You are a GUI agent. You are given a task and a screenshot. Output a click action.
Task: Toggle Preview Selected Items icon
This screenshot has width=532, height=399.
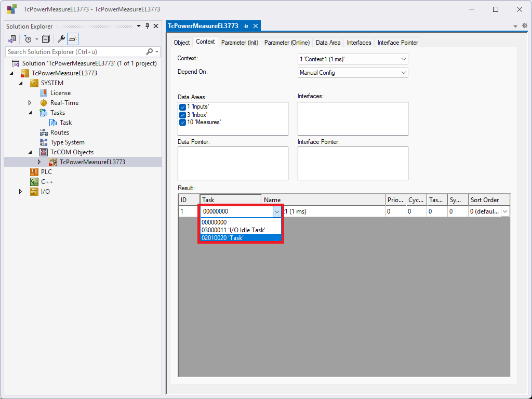point(73,39)
